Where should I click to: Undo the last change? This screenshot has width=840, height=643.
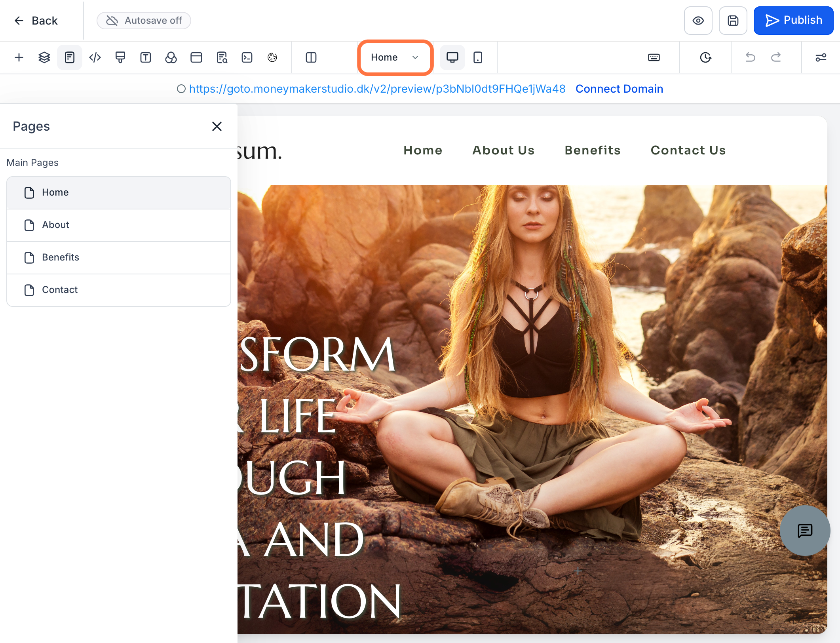pos(750,57)
